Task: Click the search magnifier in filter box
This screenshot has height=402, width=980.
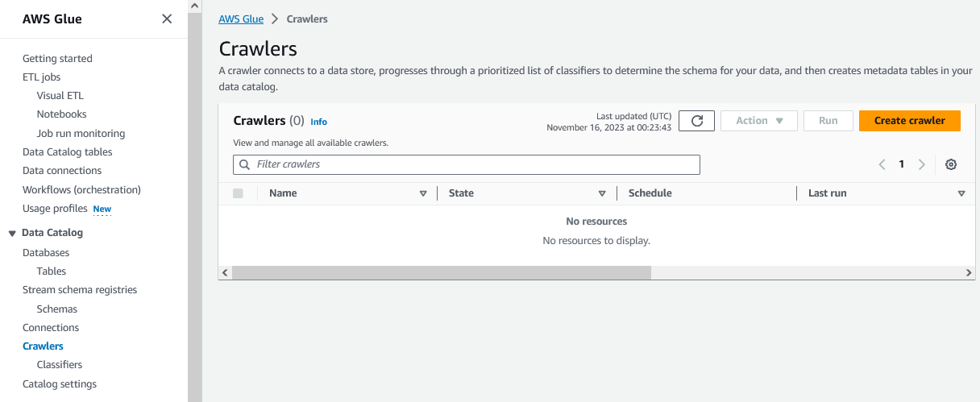Action: (x=244, y=164)
